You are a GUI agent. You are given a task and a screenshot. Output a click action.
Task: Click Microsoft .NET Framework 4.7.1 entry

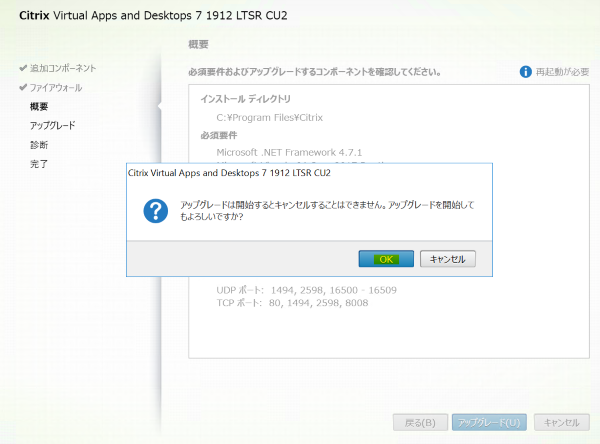pos(289,152)
